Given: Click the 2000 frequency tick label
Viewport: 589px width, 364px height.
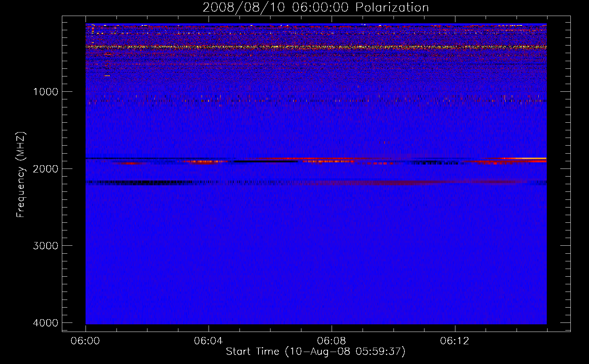Looking at the screenshot, I should coord(46,169).
